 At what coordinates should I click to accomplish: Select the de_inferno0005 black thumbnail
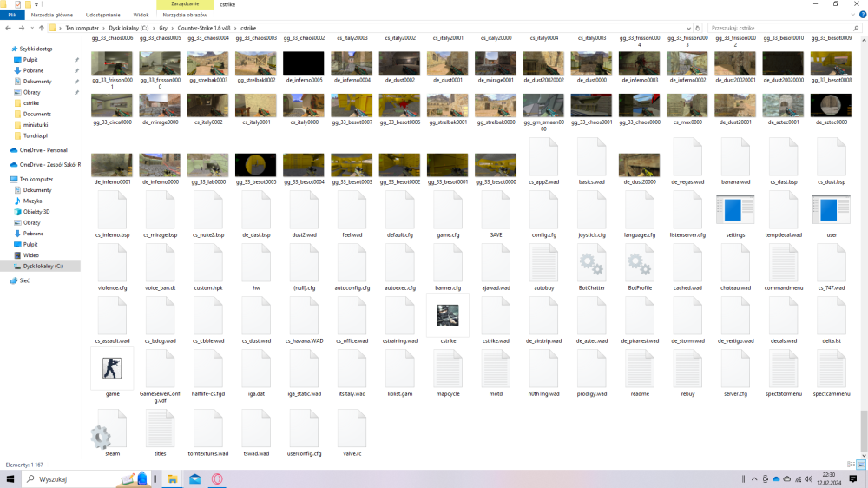pyautogui.click(x=303, y=63)
